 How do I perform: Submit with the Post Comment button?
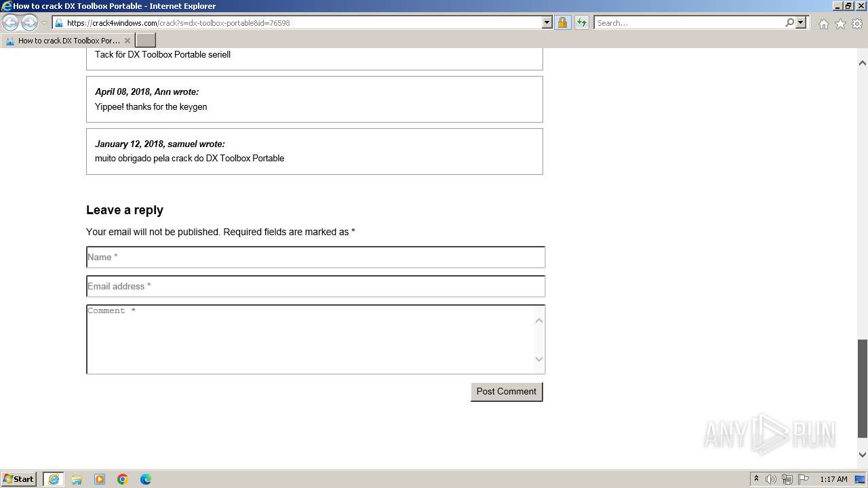(507, 392)
